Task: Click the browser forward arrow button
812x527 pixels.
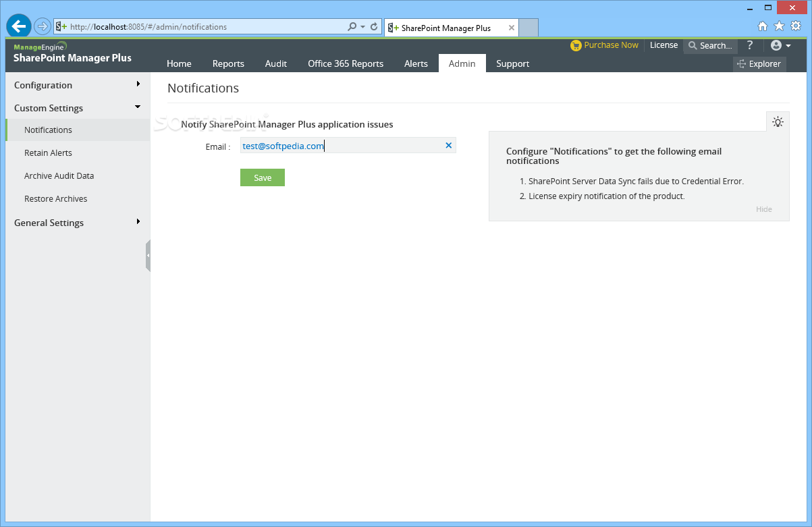Action: tap(43, 27)
